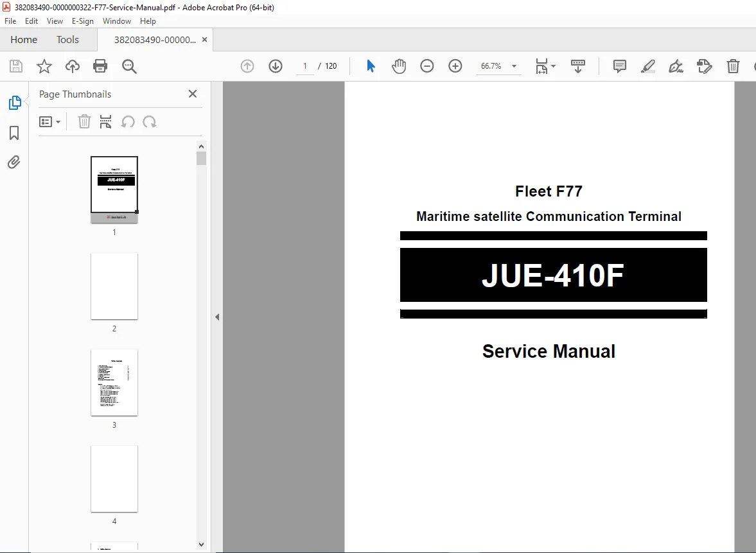756x553 pixels.
Task: Open the E-Sign menu
Action: (82, 21)
